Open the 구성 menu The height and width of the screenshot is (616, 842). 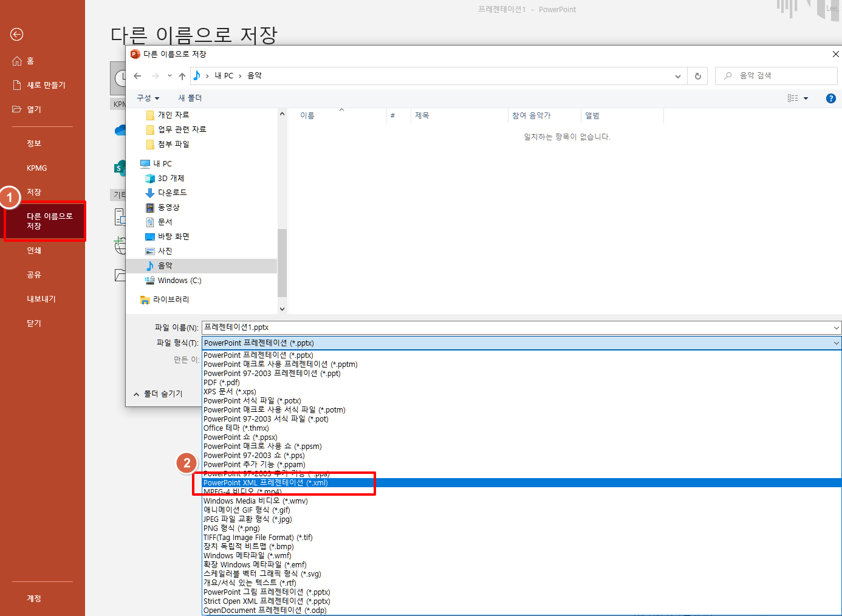pyautogui.click(x=148, y=98)
